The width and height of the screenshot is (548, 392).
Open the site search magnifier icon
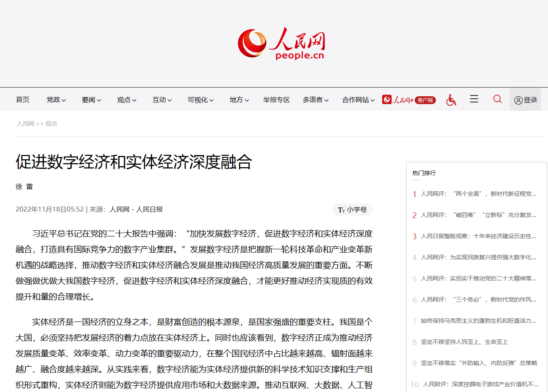(497, 99)
